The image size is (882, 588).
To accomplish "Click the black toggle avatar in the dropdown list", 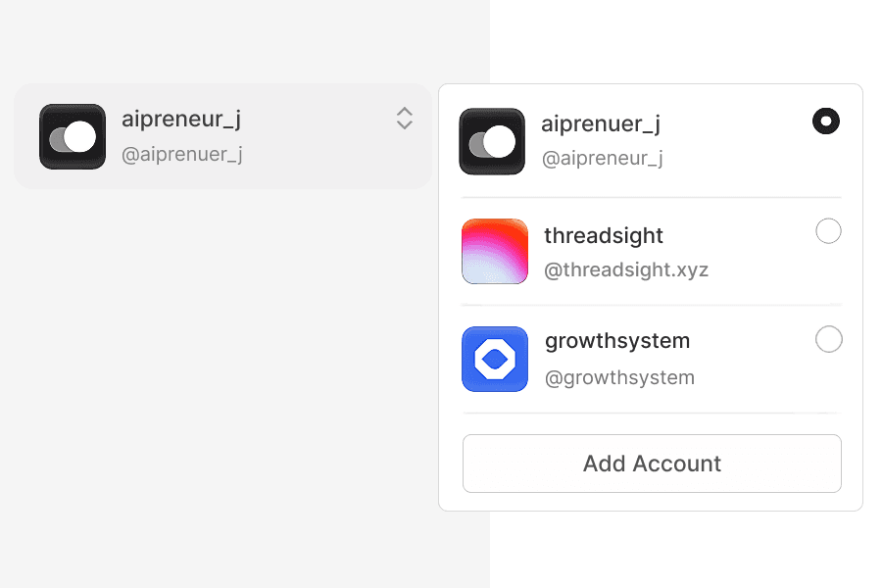I will click(492, 141).
